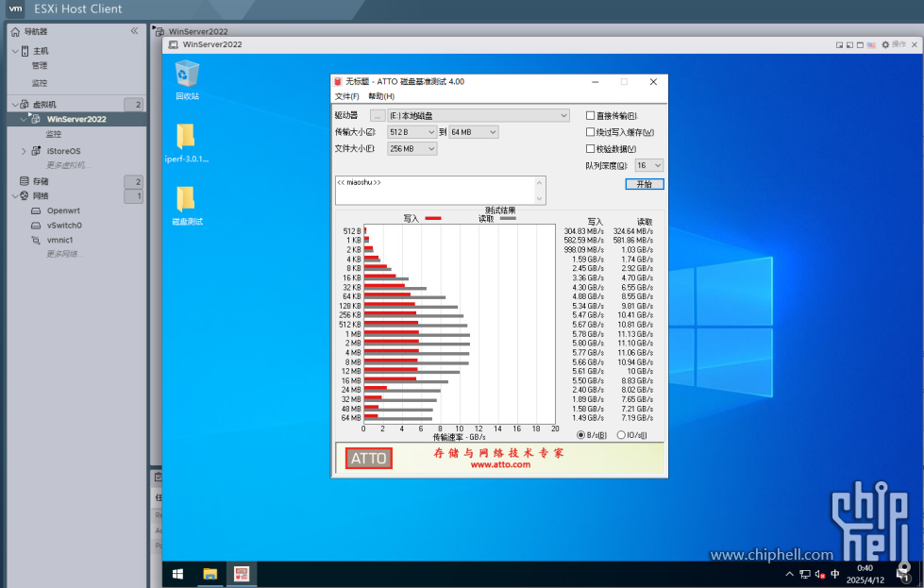The image size is (924, 588).
Task: Select vSwitch0 in the network tree
Action: coord(64,225)
